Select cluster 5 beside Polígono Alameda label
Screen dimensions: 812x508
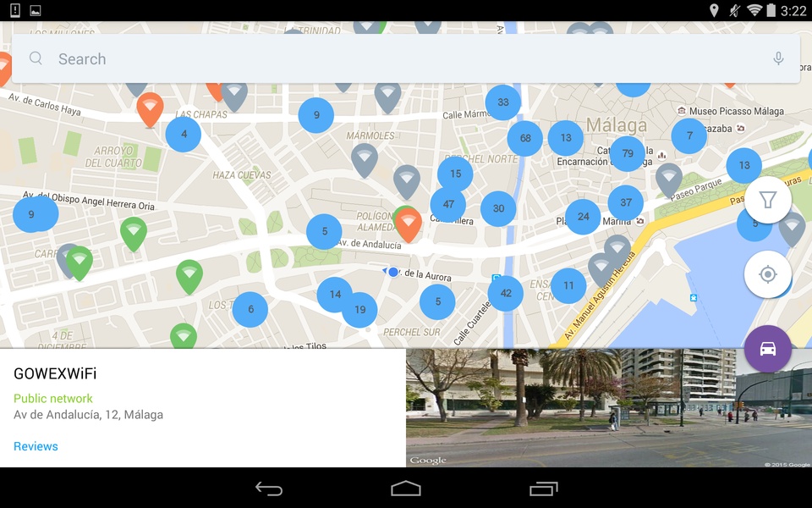pos(324,232)
